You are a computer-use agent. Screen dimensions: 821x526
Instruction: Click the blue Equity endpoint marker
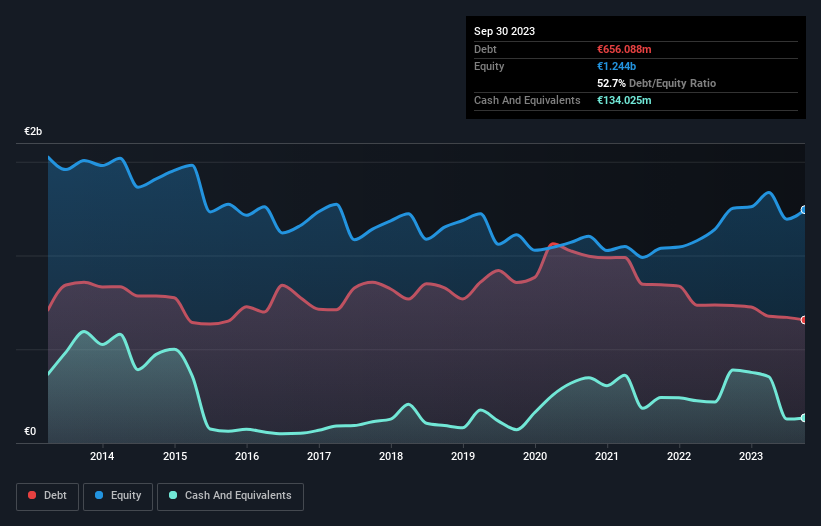pyautogui.click(x=804, y=210)
